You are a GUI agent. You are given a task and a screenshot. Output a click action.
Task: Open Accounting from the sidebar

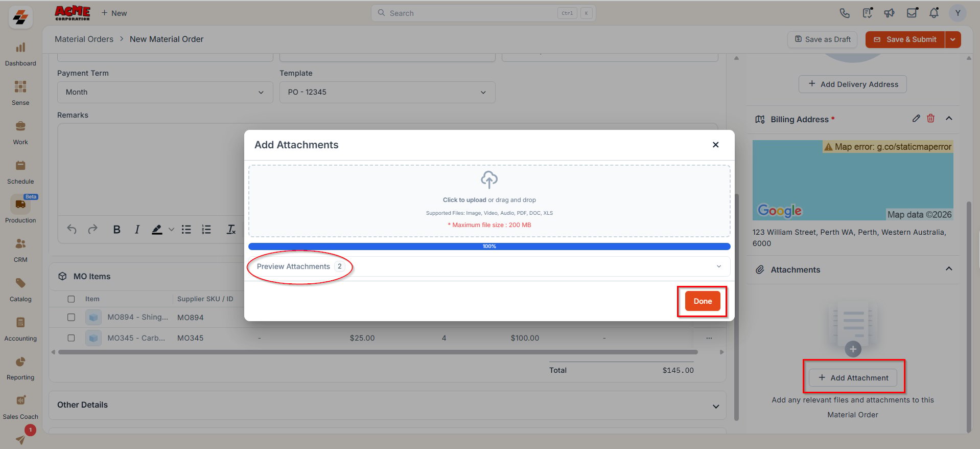coord(20,328)
